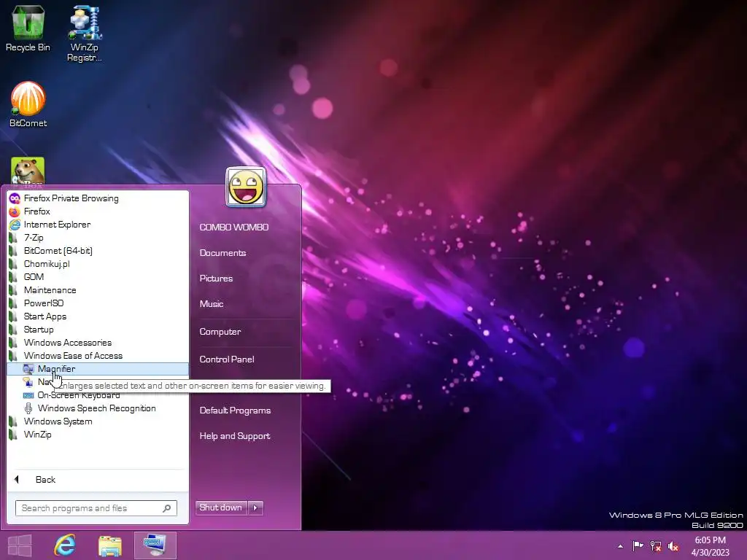Click the muted volume tray icon
747x560 pixels.
[x=673, y=546]
